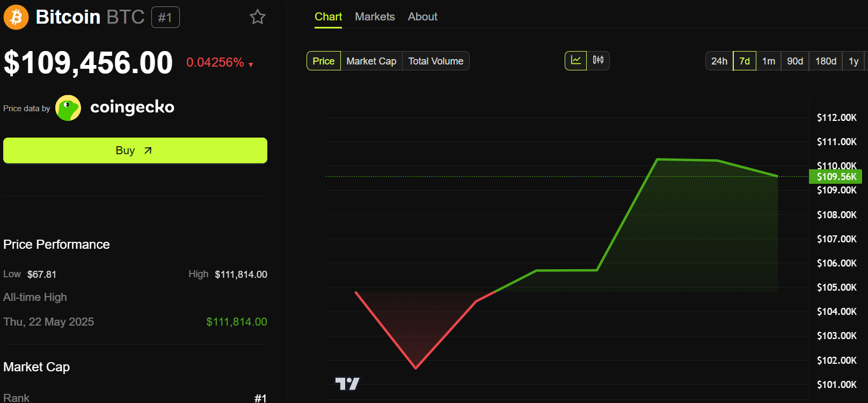The width and height of the screenshot is (868, 403).
Task: Click the red down arrow beside percentage
Action: click(251, 64)
